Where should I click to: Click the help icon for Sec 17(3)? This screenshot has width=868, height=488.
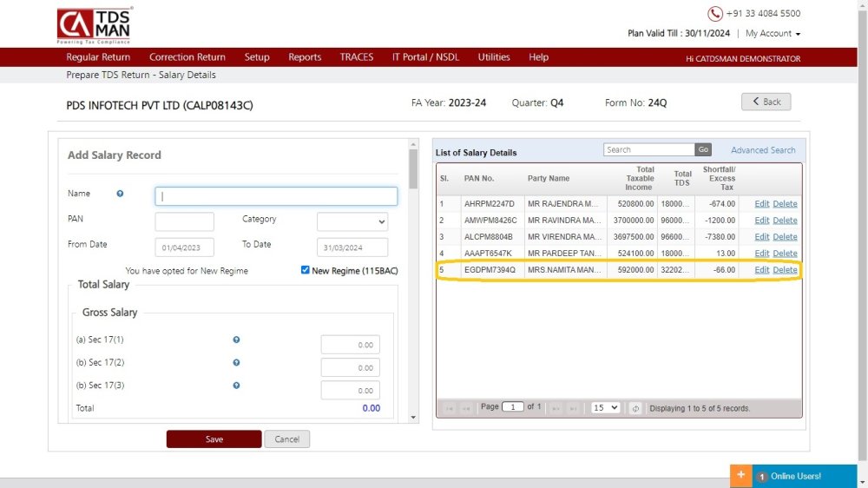tap(236, 386)
